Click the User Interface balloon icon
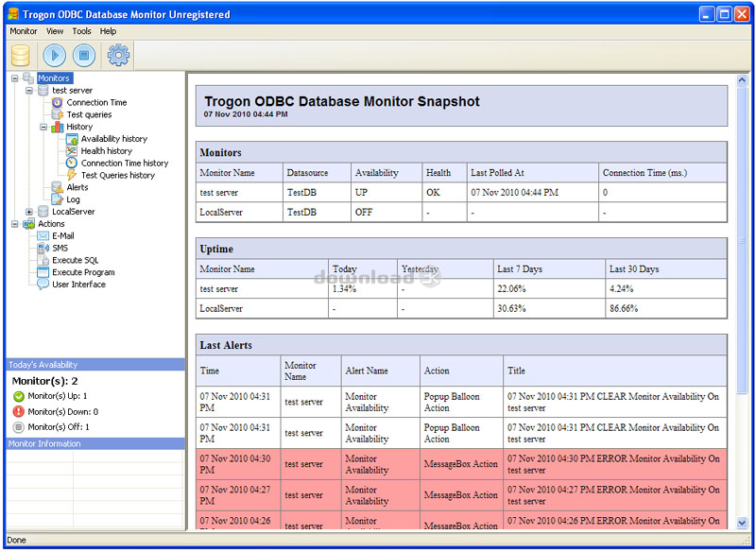 click(43, 284)
